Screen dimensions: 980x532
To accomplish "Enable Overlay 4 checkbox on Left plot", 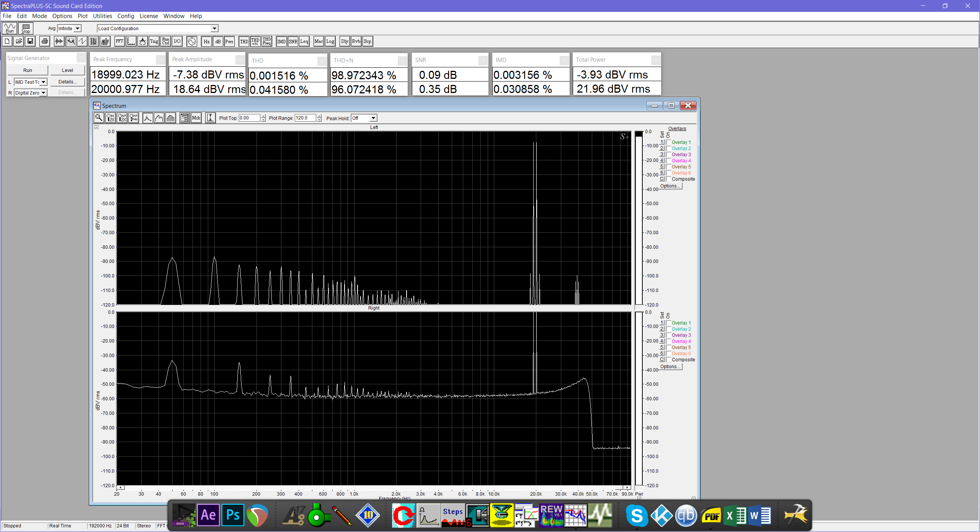I will [x=668, y=160].
